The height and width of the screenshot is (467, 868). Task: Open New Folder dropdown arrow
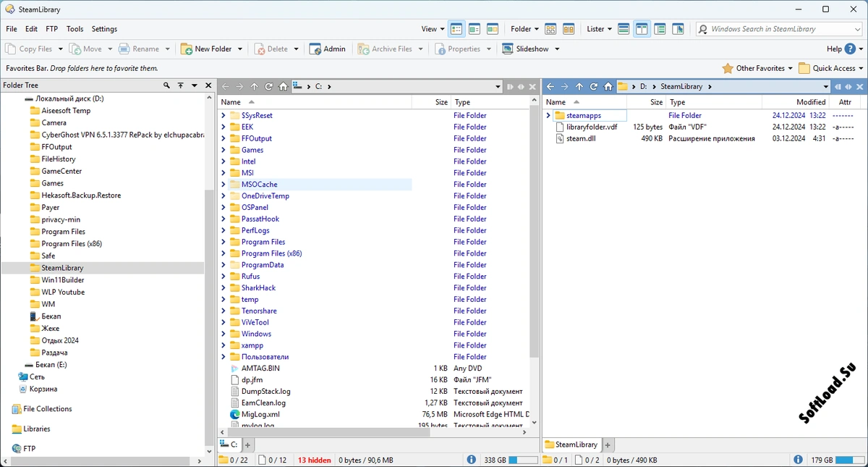[239, 49]
